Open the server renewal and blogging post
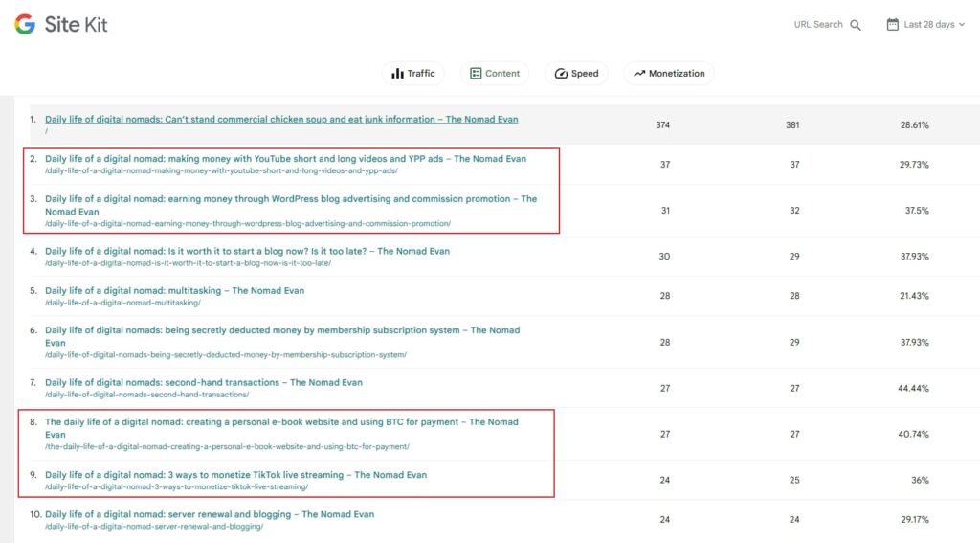 click(x=210, y=514)
